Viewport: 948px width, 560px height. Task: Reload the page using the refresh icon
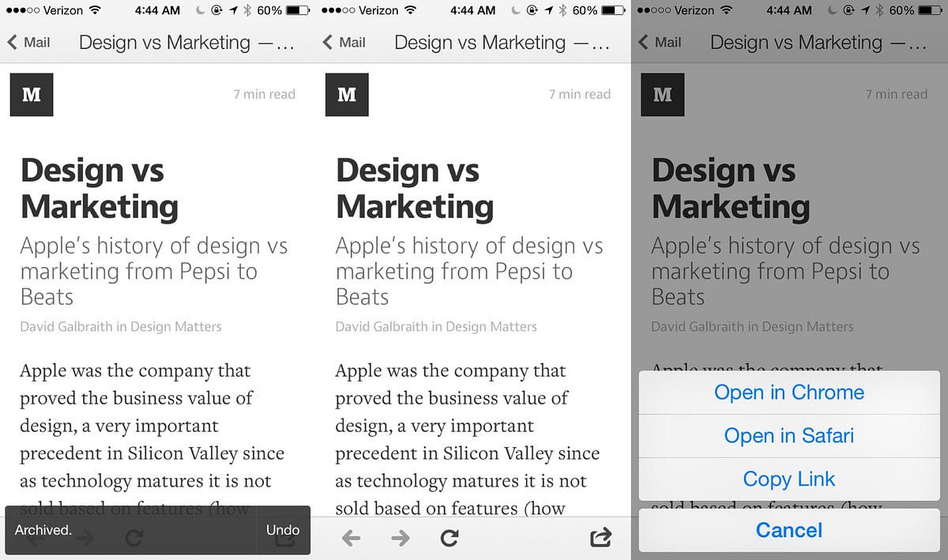[x=450, y=537]
